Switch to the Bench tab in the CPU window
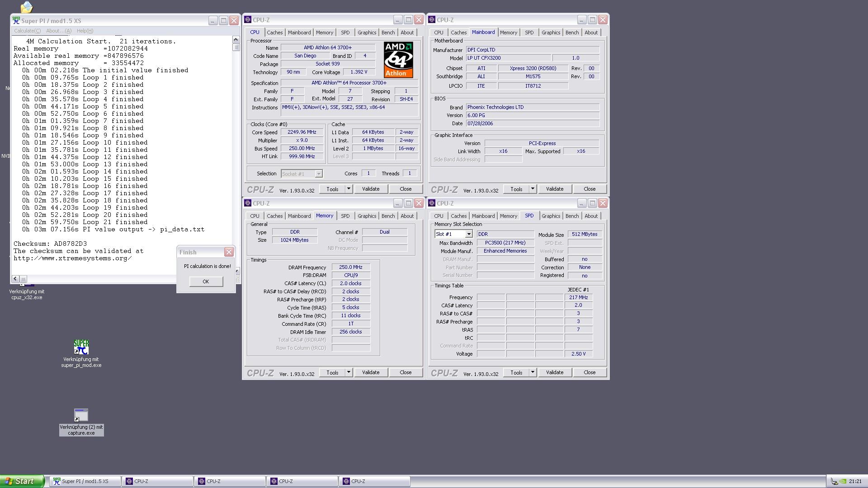This screenshot has width=868, height=488. pos(388,33)
